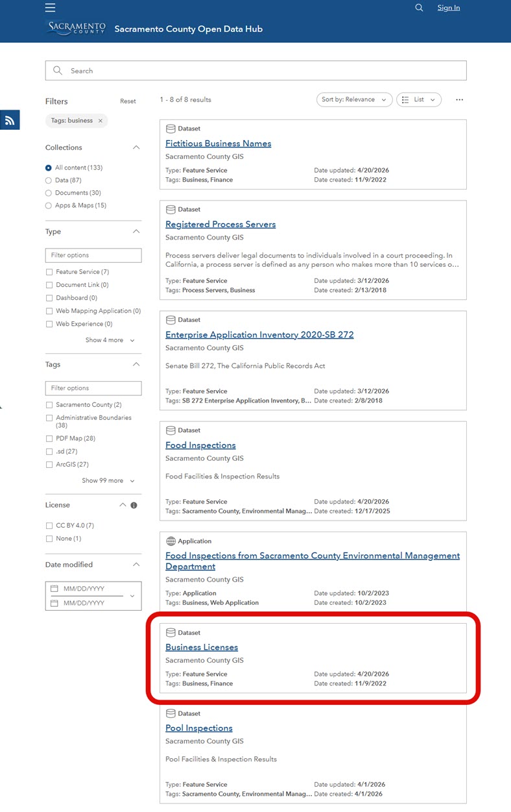Click the end date calendar icon
Image resolution: width=511 pixels, height=812 pixels.
(54, 603)
